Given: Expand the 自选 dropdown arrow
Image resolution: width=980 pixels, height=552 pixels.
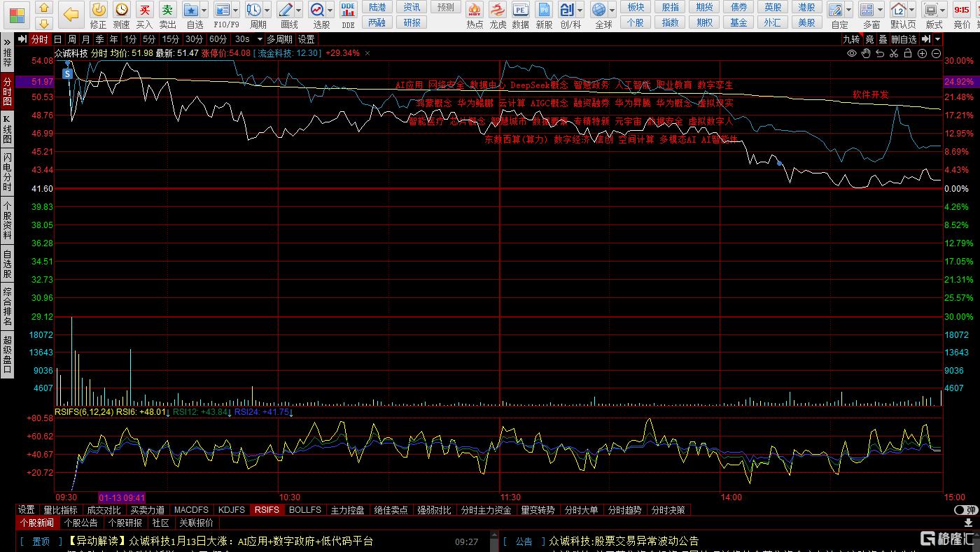Looking at the screenshot, I should coord(204,10).
